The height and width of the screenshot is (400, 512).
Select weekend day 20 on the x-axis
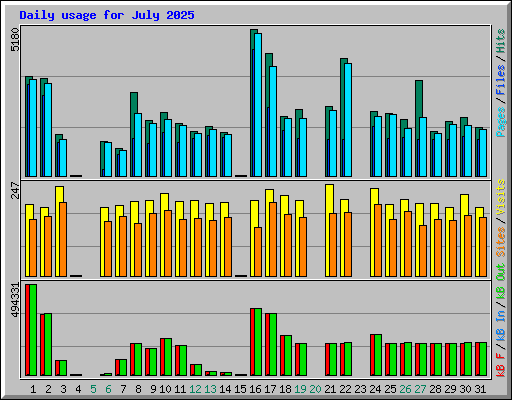pyautogui.click(x=315, y=389)
